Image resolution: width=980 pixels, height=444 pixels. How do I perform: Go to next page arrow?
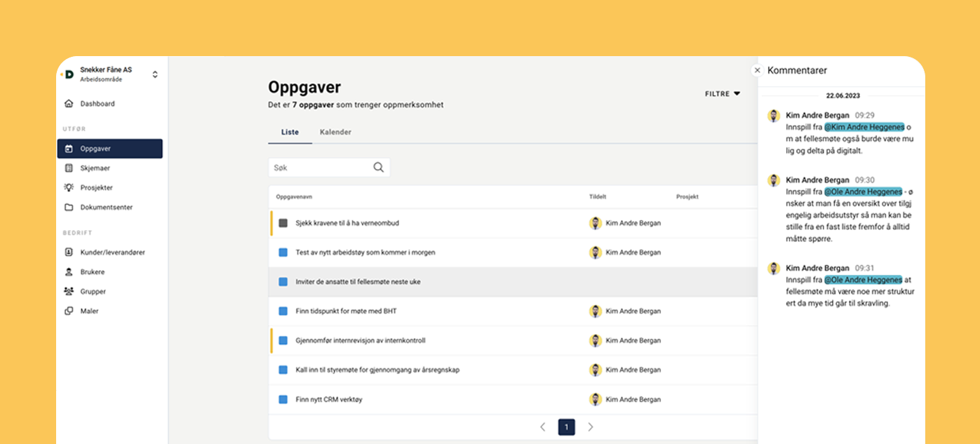click(590, 427)
